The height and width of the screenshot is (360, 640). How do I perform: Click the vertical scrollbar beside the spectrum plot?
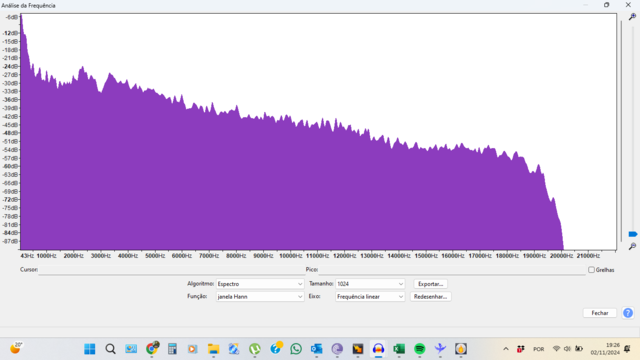pos(622,131)
